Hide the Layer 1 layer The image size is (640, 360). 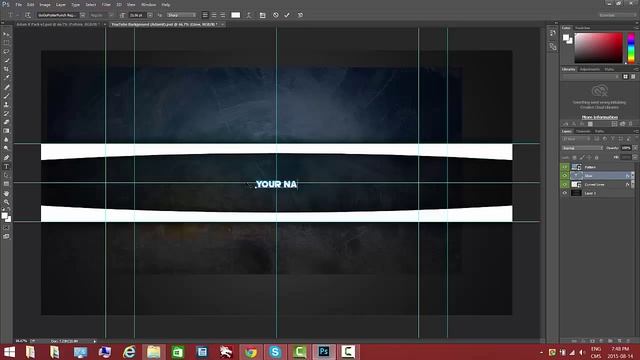click(x=565, y=193)
